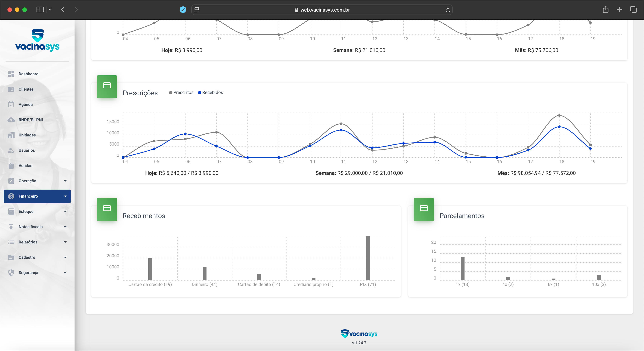Click the Financeiro dollar coin icon
Image resolution: width=644 pixels, height=351 pixels.
click(11, 196)
